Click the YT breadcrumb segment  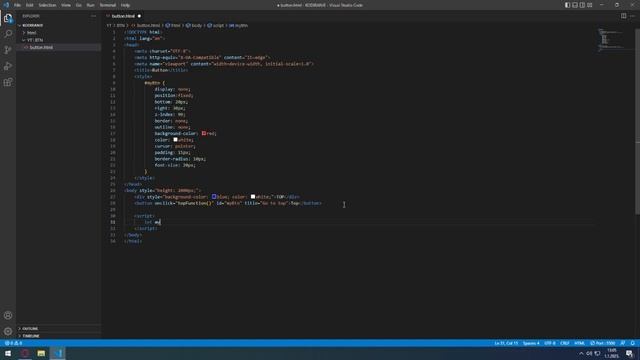pos(109,25)
